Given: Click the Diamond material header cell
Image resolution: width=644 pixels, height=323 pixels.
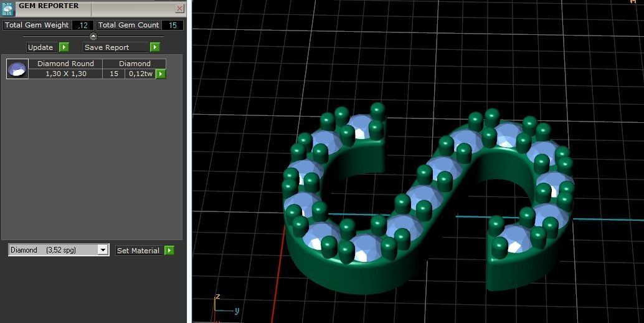Looking at the screenshot, I should click(x=135, y=64).
